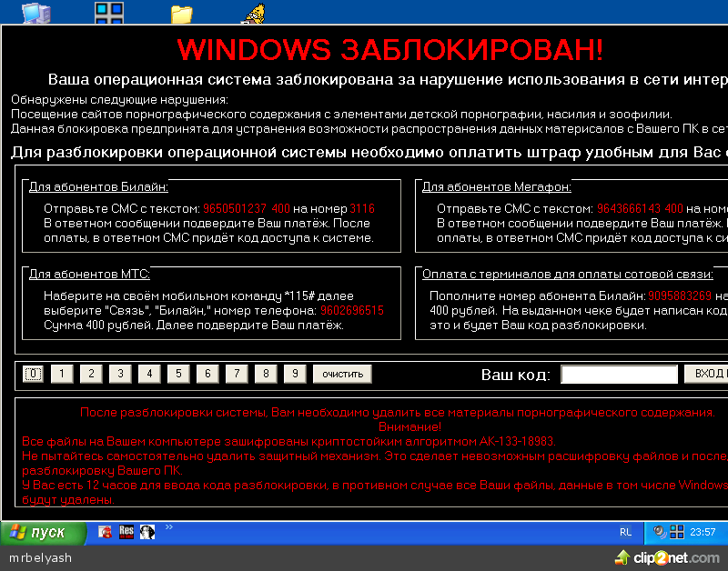
Task: Open the blue four-squares desktop icon
Action: coord(109,13)
